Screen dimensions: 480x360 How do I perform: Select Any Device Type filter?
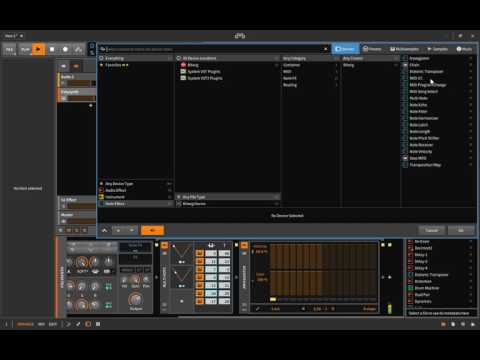point(136,184)
